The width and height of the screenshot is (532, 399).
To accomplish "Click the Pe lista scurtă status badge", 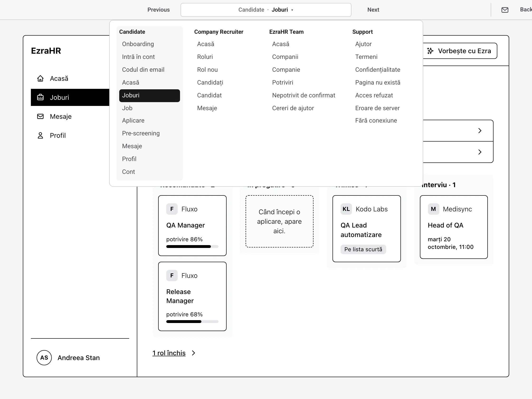I will click(x=363, y=249).
